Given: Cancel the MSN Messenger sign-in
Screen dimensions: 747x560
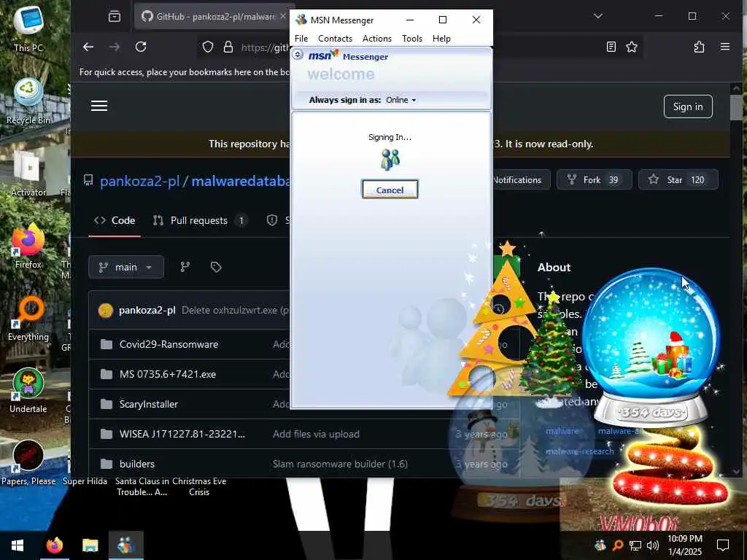Looking at the screenshot, I should click(x=390, y=190).
